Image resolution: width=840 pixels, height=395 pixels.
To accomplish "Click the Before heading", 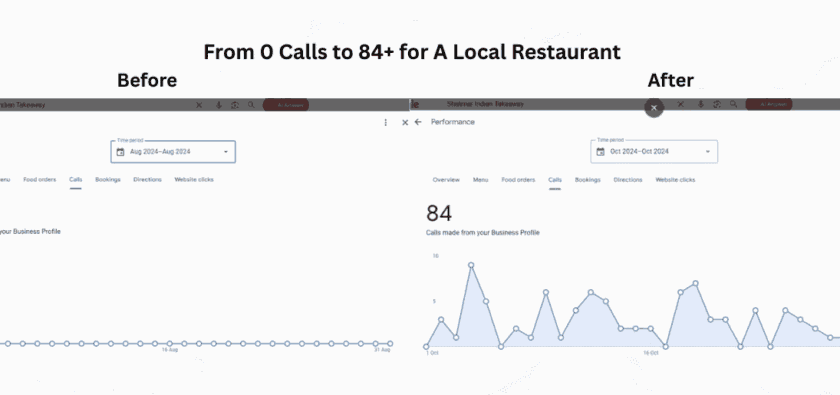I will click(147, 80).
